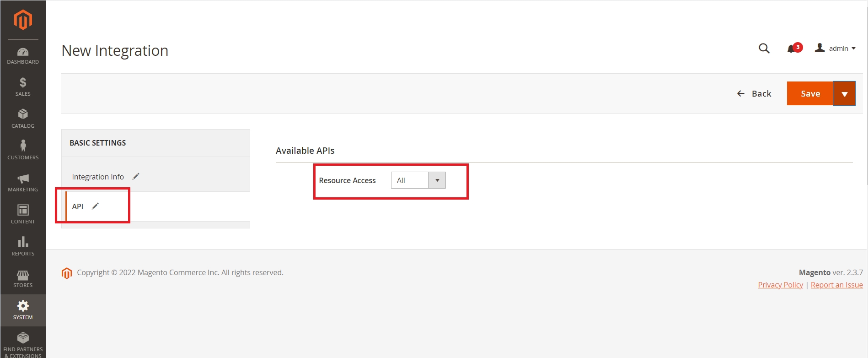Click the search magnifier icon
Screen dimensions: 868x358
(764, 49)
